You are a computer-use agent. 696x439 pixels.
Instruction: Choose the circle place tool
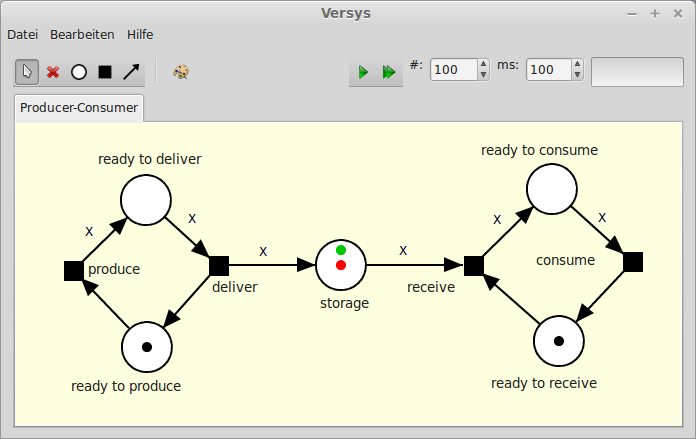(79, 72)
